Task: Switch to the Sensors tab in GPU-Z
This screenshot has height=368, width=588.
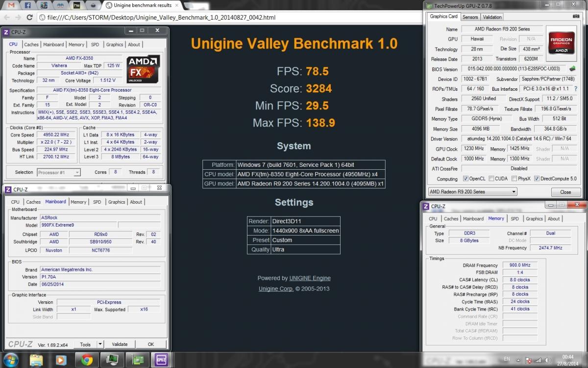Action: coord(470,17)
